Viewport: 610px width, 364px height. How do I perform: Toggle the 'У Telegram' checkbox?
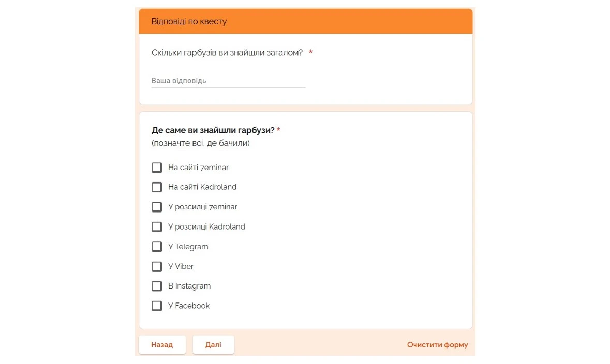pyautogui.click(x=157, y=247)
